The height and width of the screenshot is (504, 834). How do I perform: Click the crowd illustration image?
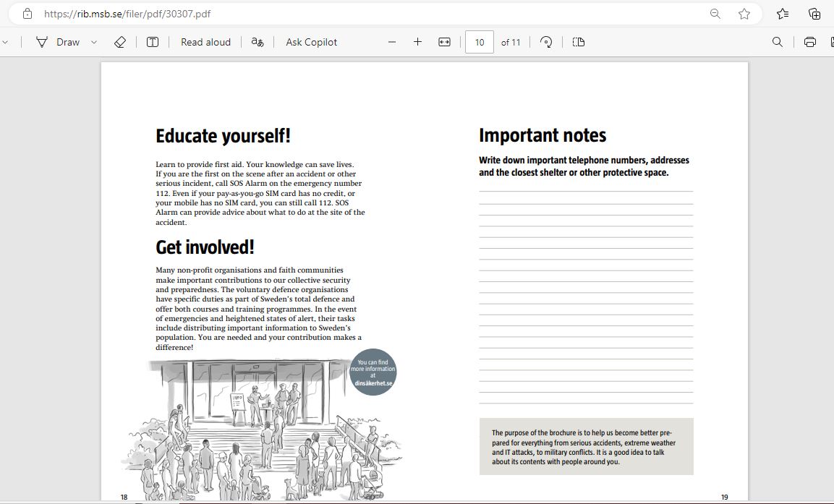(x=262, y=430)
